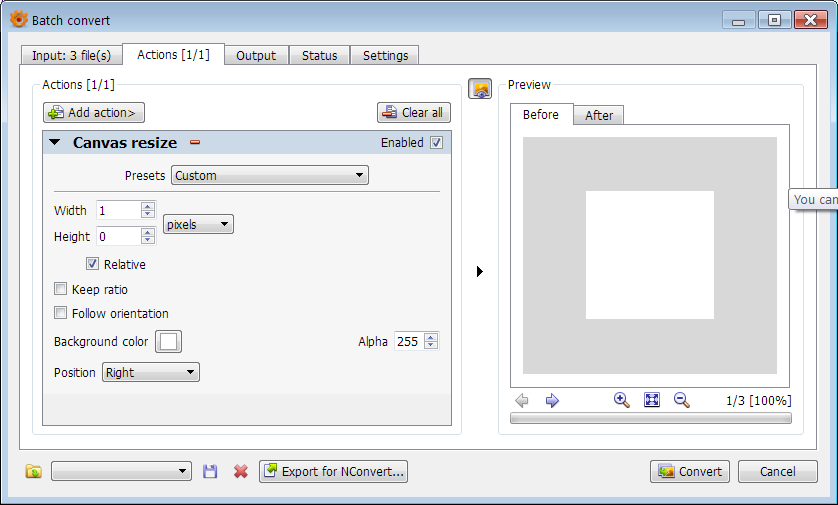The image size is (838, 505).
Task: Enable Follow orientation checkbox
Action: (60, 313)
